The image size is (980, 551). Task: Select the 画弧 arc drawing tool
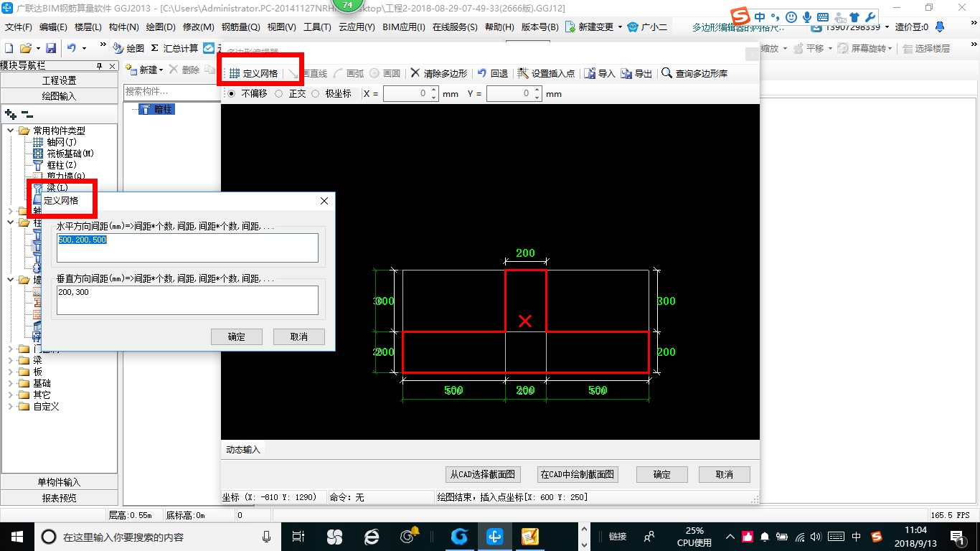(x=349, y=73)
